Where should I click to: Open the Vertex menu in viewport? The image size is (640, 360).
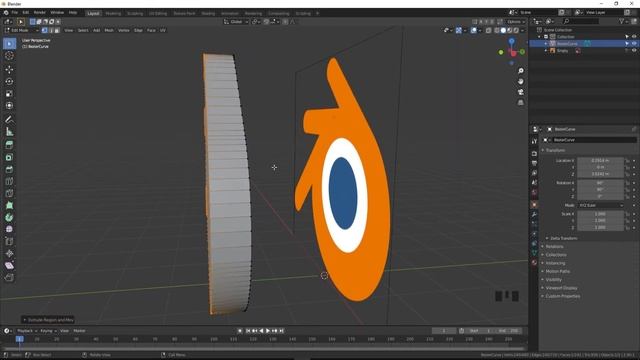coord(124,30)
